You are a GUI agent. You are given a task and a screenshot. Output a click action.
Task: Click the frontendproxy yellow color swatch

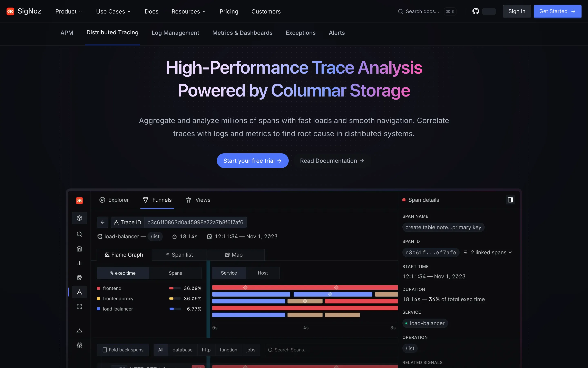click(98, 298)
